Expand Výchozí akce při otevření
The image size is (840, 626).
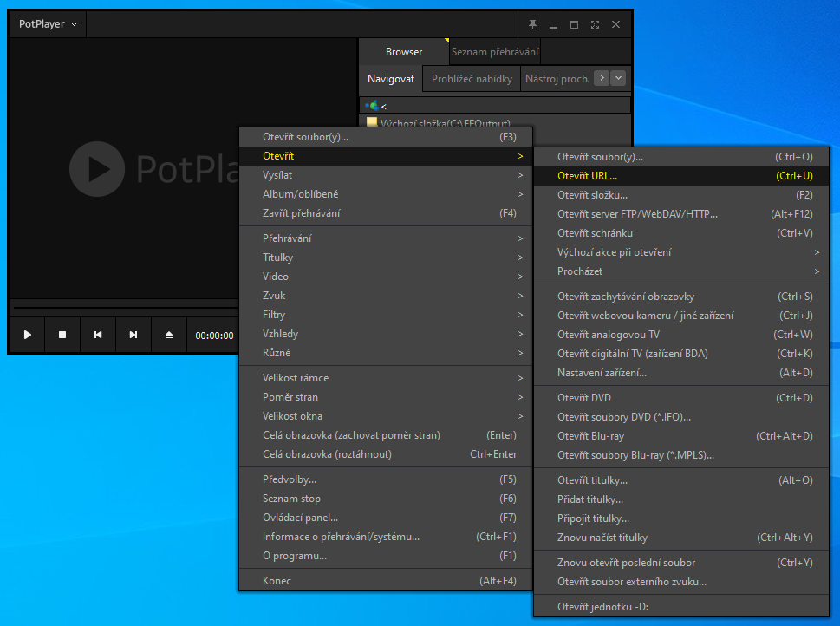click(681, 252)
